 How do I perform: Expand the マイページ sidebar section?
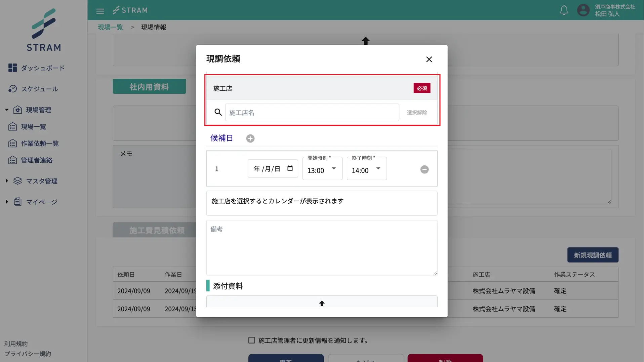[7, 202]
